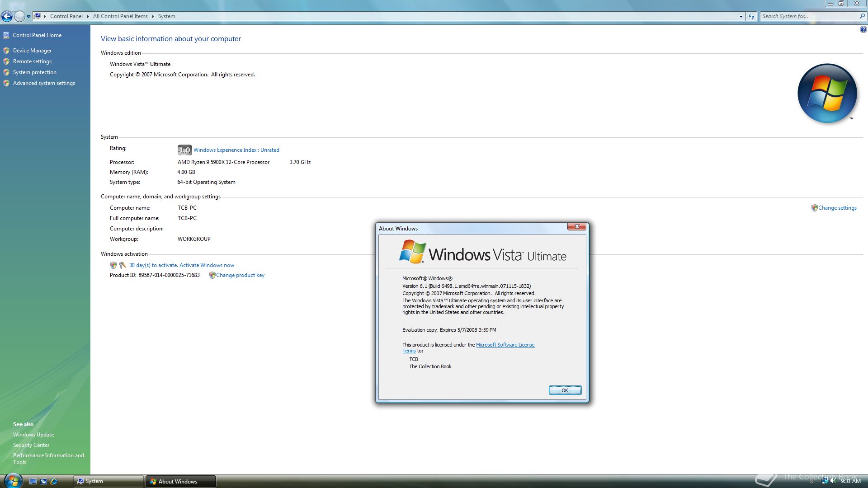Switch to About Windows taskbar button
Screen dimensions: 868x488
180,481
